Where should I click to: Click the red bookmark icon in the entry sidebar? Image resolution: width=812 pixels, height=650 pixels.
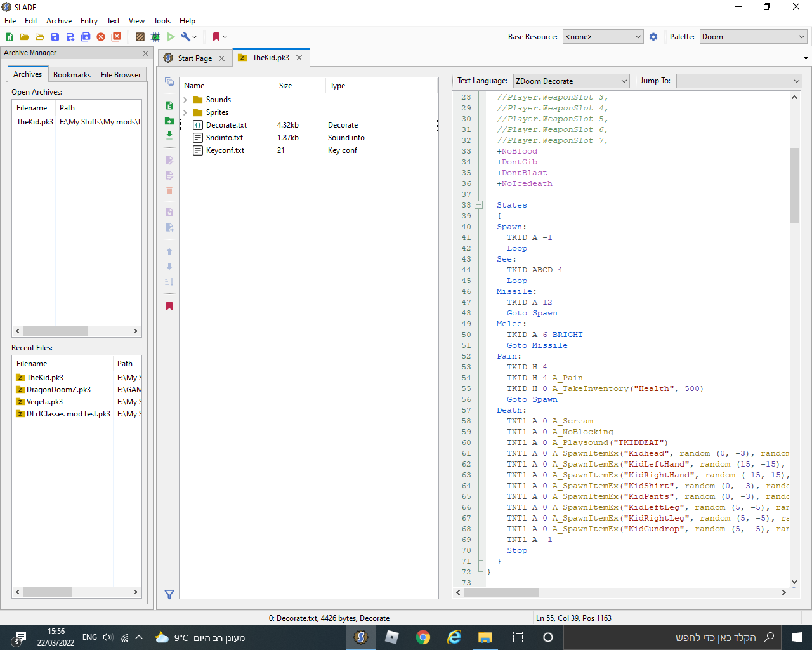point(169,306)
